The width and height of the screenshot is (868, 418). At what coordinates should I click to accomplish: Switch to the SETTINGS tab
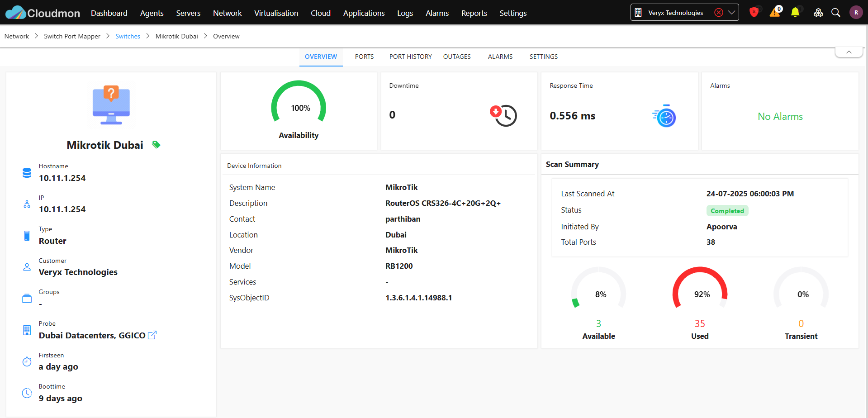(x=544, y=57)
